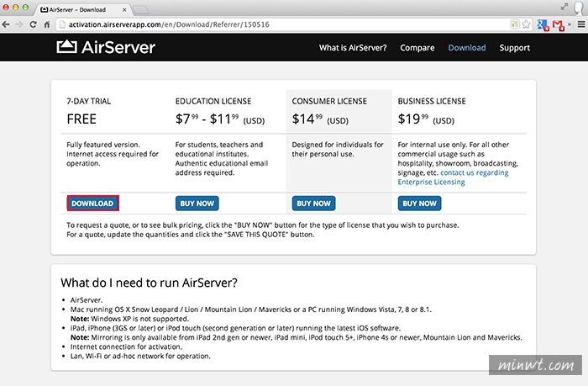Show hidden extensions overflow chevron
This screenshot has width=588, height=386.
point(570,24)
